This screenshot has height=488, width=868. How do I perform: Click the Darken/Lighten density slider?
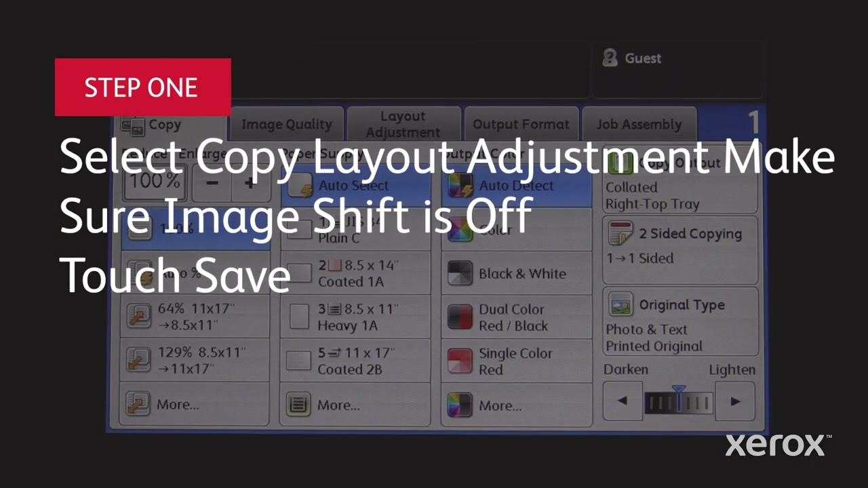(x=678, y=402)
